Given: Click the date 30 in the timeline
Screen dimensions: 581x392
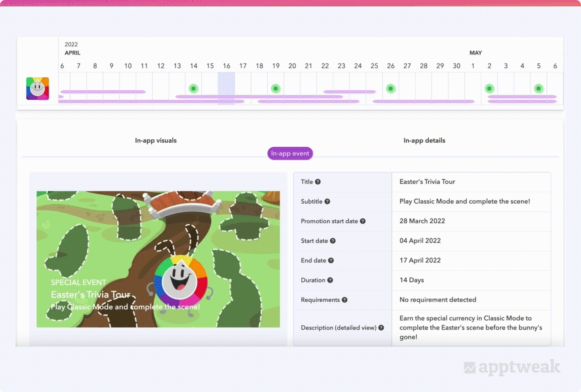Looking at the screenshot, I should [x=456, y=66].
